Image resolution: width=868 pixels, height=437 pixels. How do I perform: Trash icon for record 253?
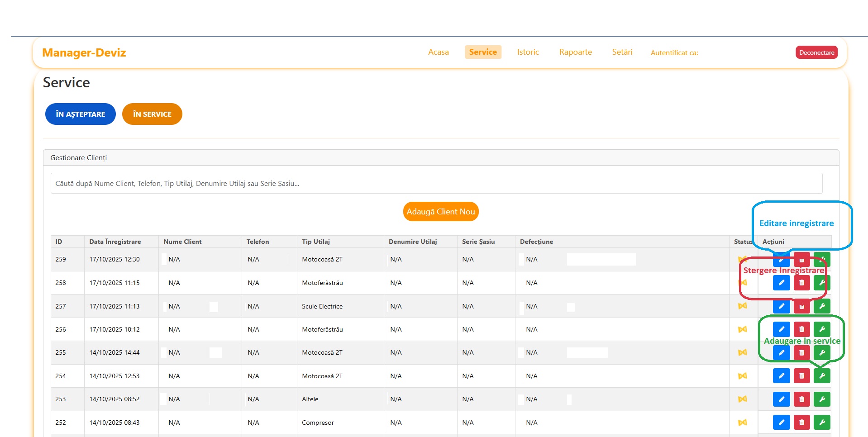(801, 399)
